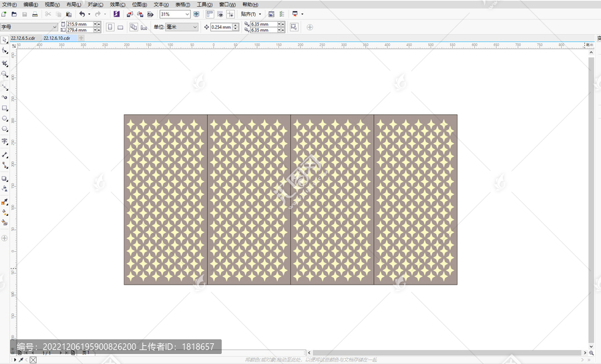This screenshot has width=601, height=364.
Task: Select the Drop shadow tool
Action: pos(4,178)
